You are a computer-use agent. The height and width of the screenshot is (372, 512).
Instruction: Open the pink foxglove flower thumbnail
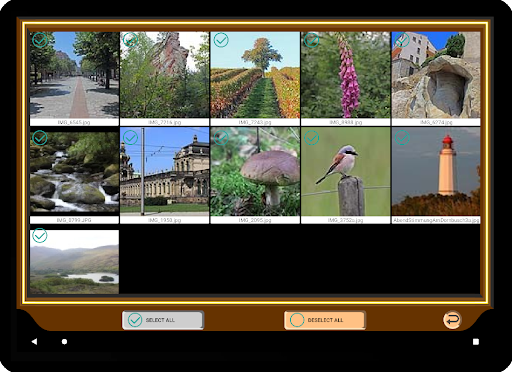(x=346, y=75)
